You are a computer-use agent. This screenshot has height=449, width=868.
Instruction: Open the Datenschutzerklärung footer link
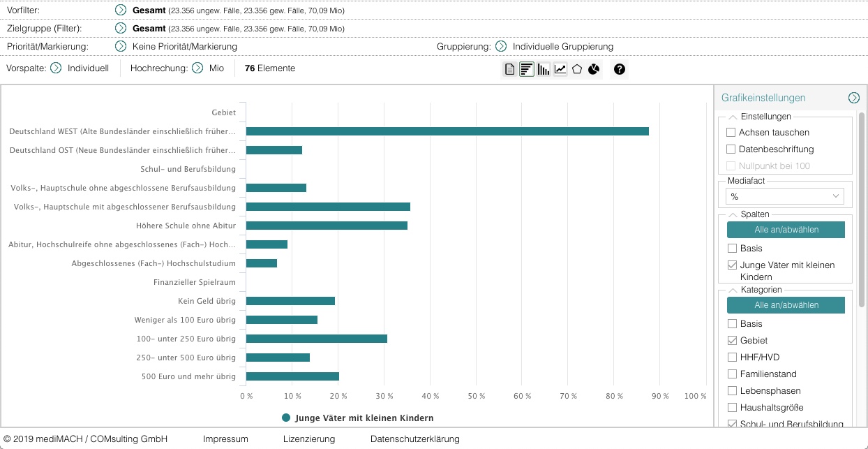[x=414, y=439]
